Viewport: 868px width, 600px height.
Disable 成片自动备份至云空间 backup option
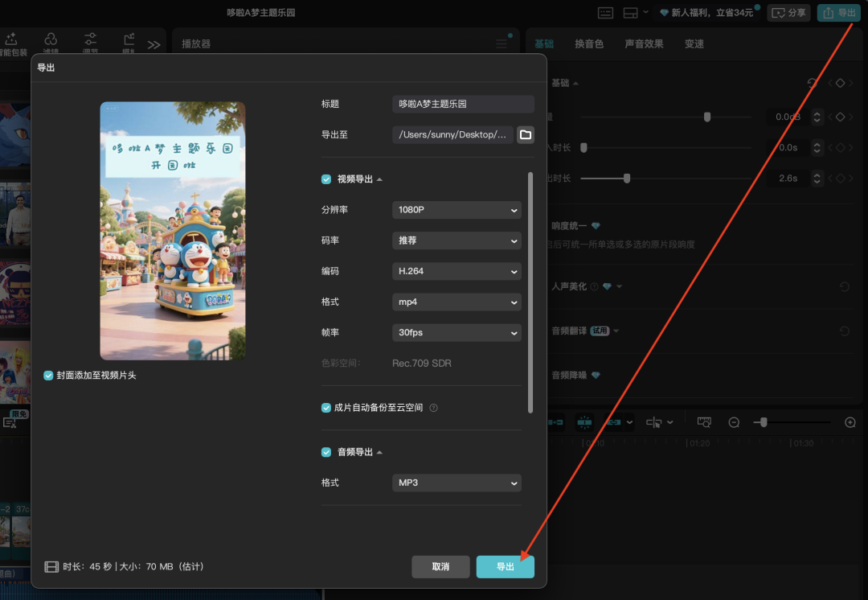coord(325,408)
